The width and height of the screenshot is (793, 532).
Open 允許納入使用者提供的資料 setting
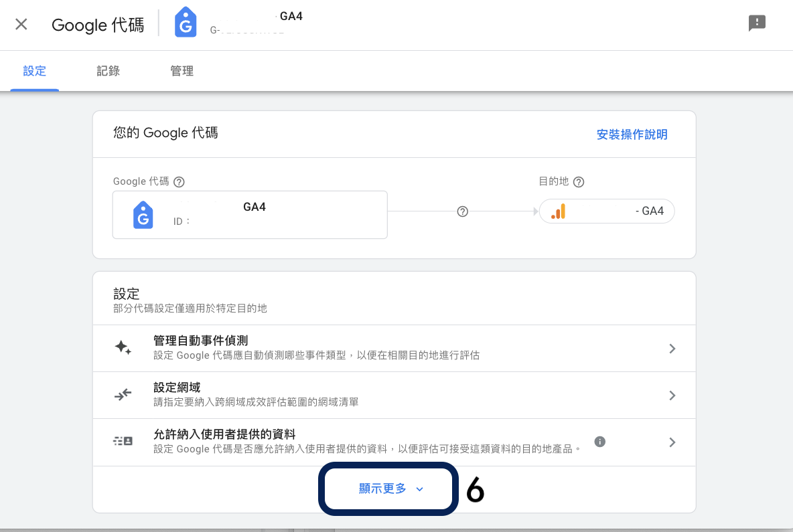394,442
